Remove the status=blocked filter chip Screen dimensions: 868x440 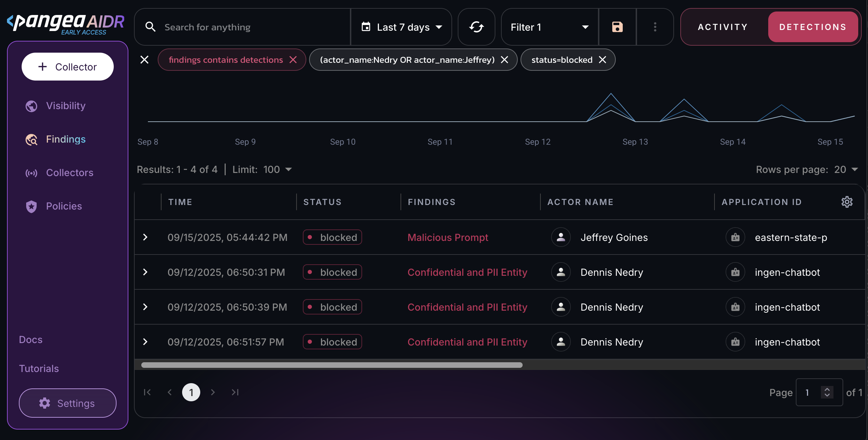pos(603,60)
